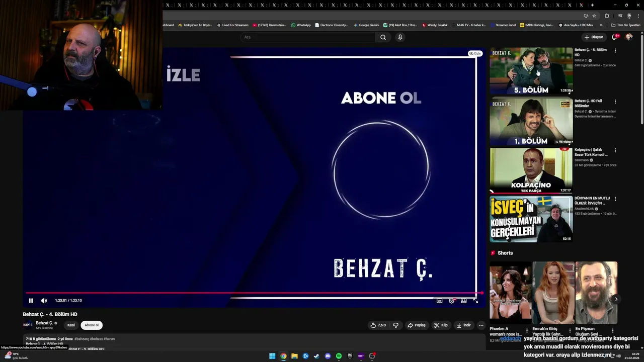644x362 pixels.
Task: Open IMDb Ratings bookmark
Action: pyautogui.click(x=536, y=25)
